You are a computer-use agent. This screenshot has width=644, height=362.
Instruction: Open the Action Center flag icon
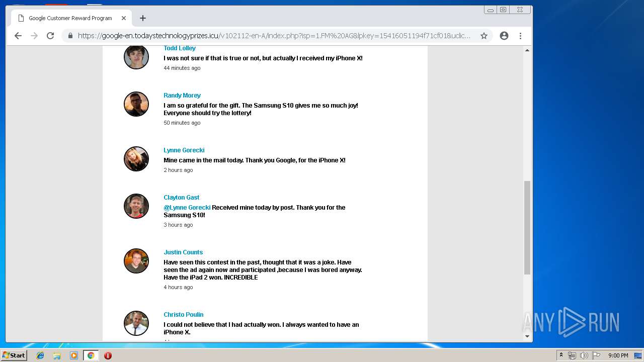596,355
